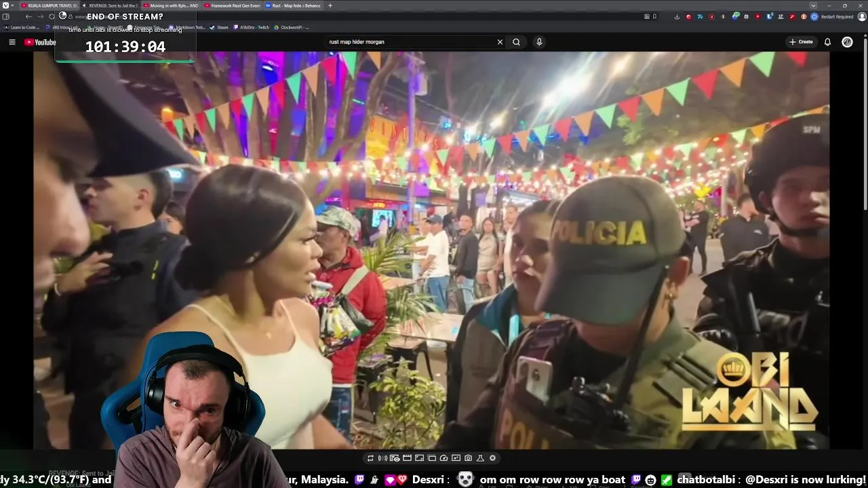Open the Rust - Map hide Behance tab
This screenshot has height=488, width=868.
(293, 5)
